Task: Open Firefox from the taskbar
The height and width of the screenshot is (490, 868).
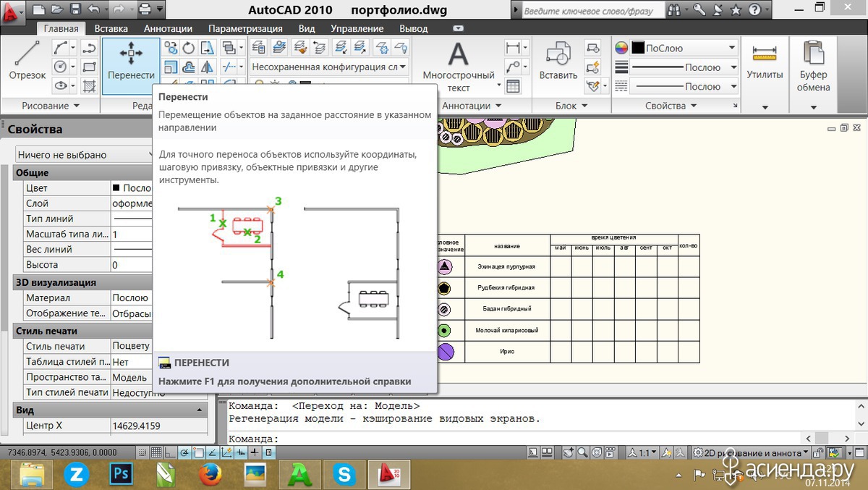Action: point(209,474)
